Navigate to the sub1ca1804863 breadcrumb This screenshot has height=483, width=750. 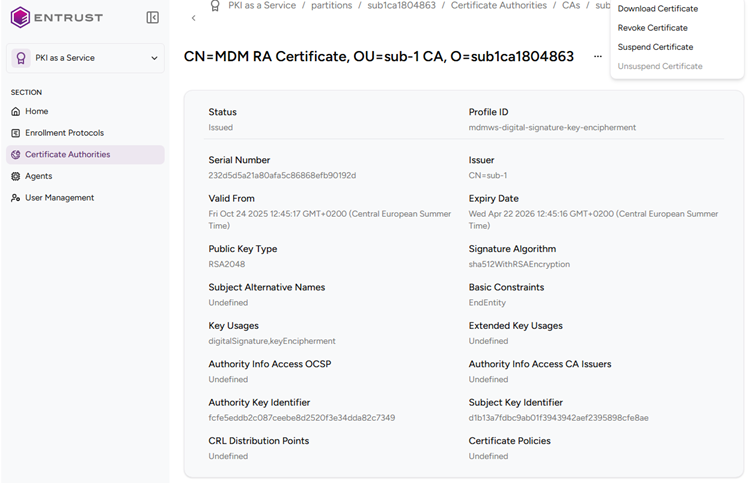(x=402, y=6)
